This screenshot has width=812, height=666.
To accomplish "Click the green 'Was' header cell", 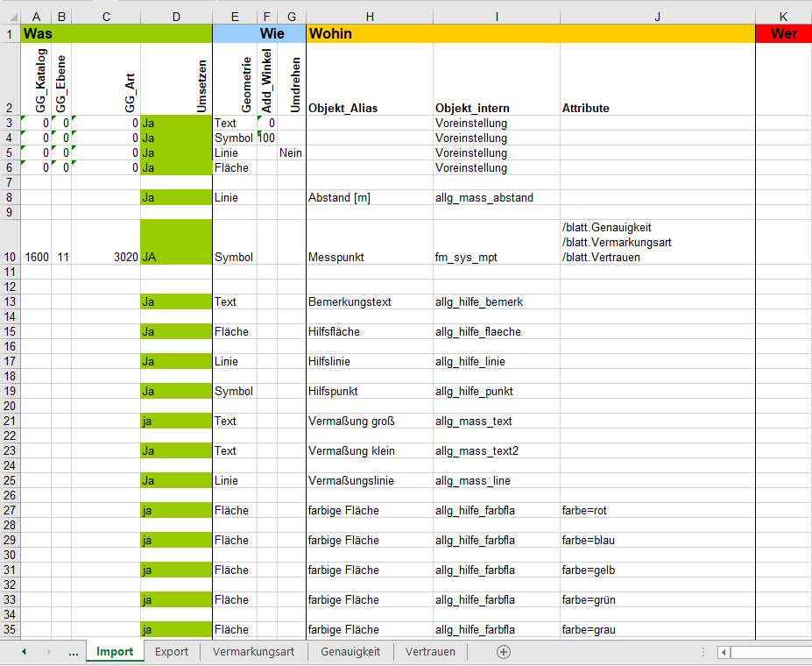I will pyautogui.click(x=116, y=33).
